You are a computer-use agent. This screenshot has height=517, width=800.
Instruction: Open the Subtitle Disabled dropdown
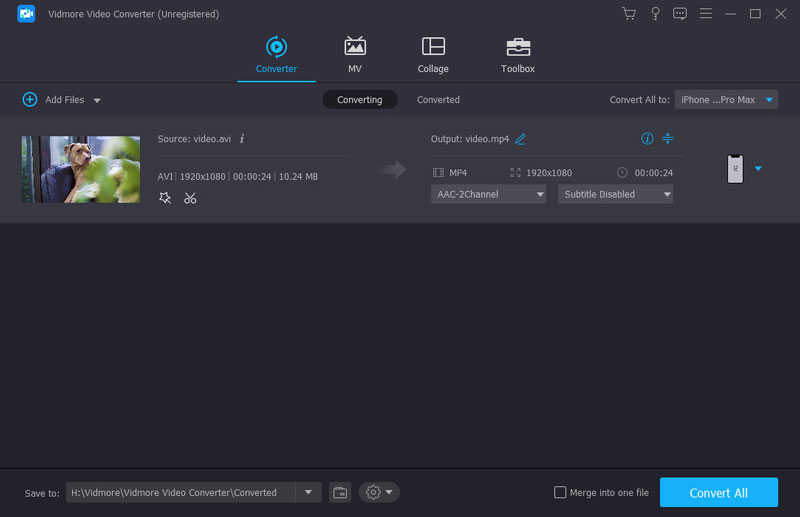tap(615, 194)
